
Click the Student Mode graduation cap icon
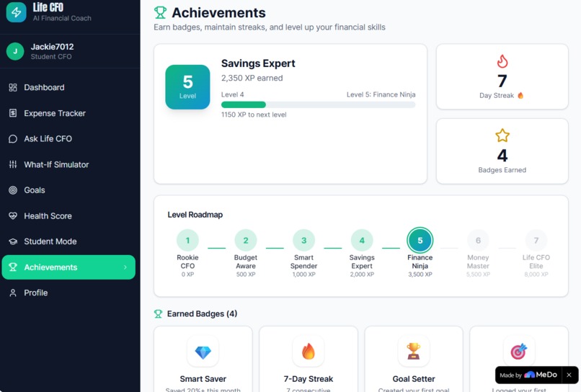(x=13, y=241)
